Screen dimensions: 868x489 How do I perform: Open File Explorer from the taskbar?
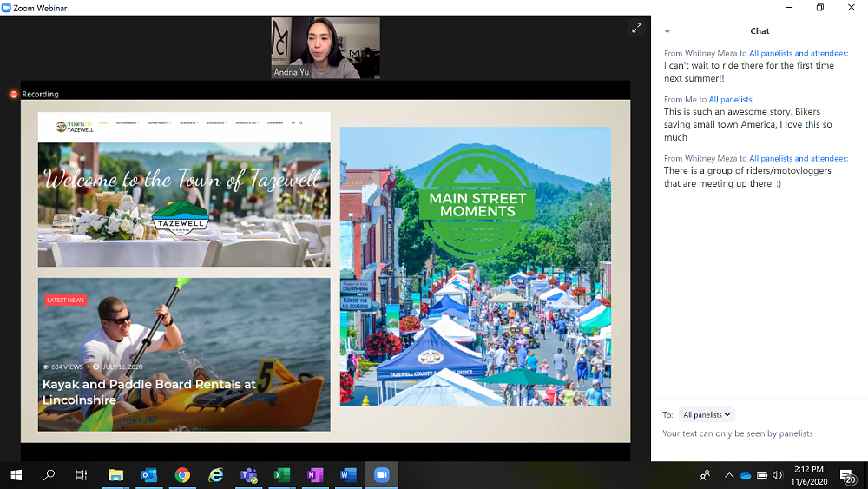coord(115,475)
